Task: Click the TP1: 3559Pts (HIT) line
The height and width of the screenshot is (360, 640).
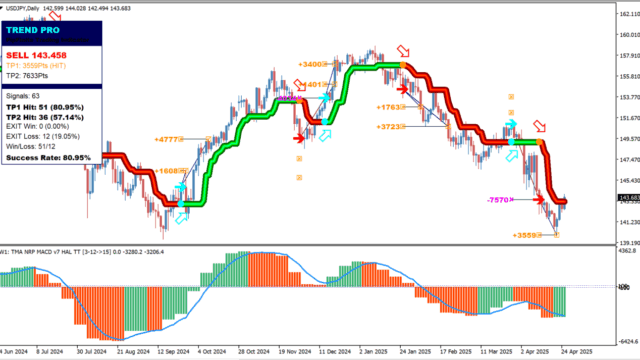Action: [x=36, y=66]
